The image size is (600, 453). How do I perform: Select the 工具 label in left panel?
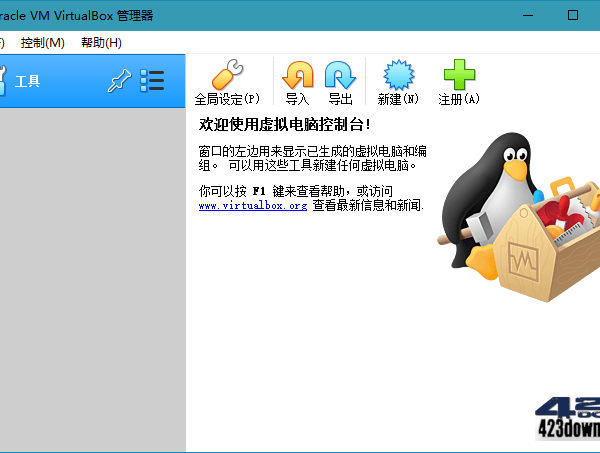click(27, 82)
